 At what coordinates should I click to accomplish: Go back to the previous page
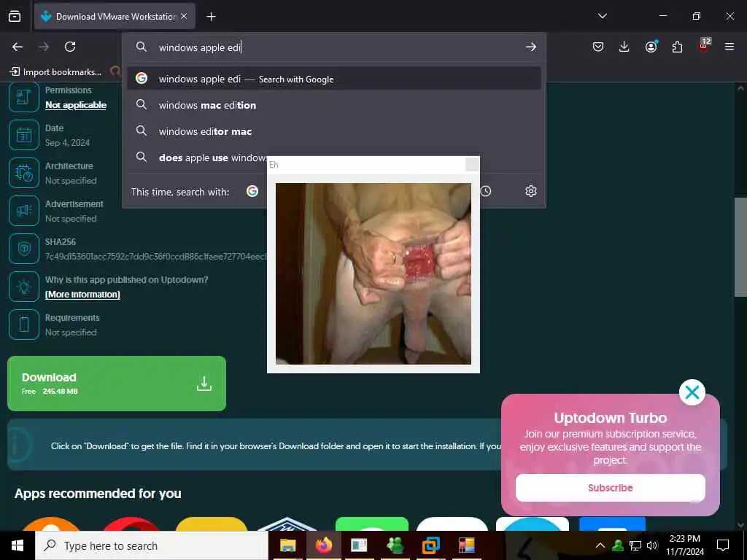pyautogui.click(x=18, y=47)
